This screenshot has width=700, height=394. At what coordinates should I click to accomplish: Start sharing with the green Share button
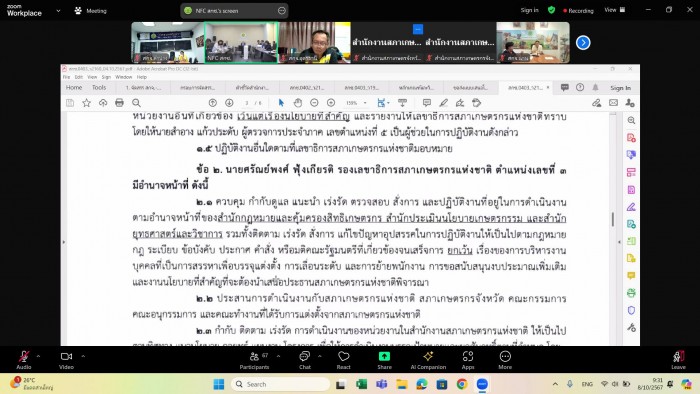point(384,360)
